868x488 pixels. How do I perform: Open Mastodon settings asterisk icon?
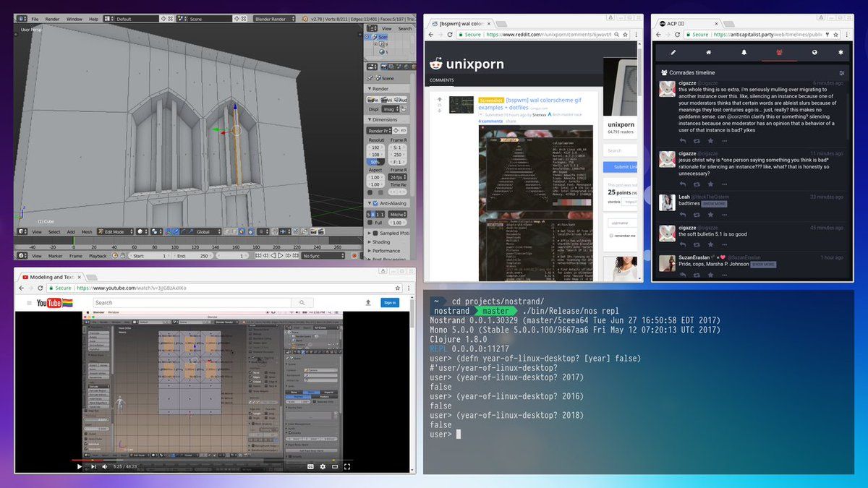841,52
